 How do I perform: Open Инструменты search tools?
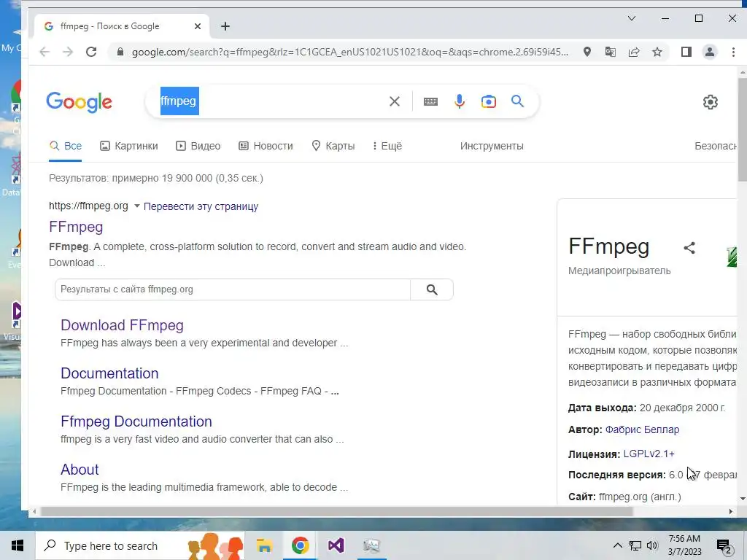point(492,146)
